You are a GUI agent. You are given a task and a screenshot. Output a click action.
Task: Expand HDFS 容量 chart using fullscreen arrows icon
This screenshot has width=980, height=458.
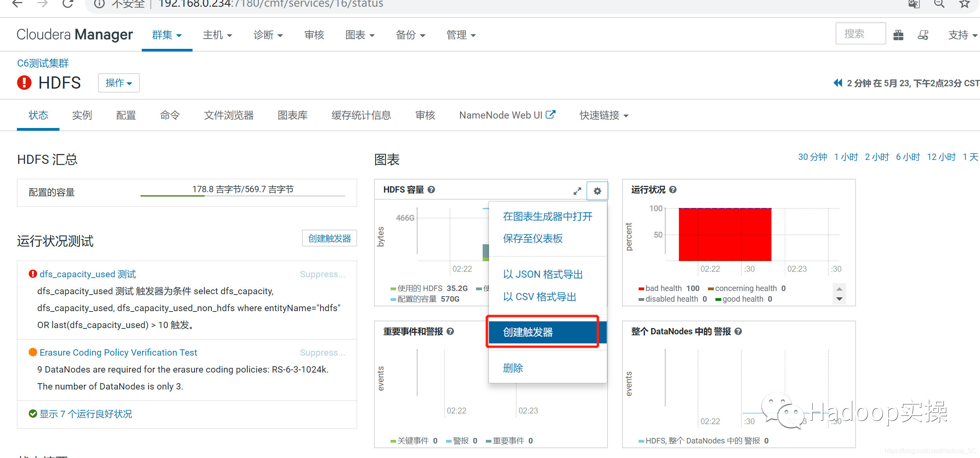(577, 191)
